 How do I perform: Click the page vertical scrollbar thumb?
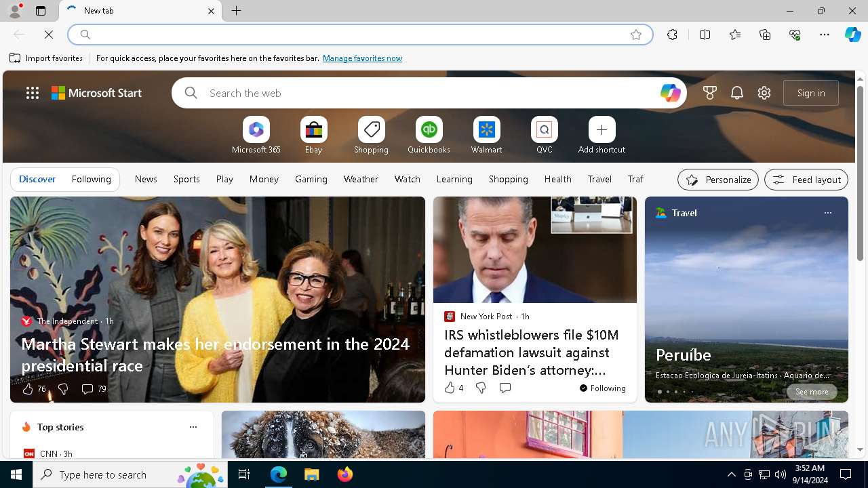pos(860,173)
